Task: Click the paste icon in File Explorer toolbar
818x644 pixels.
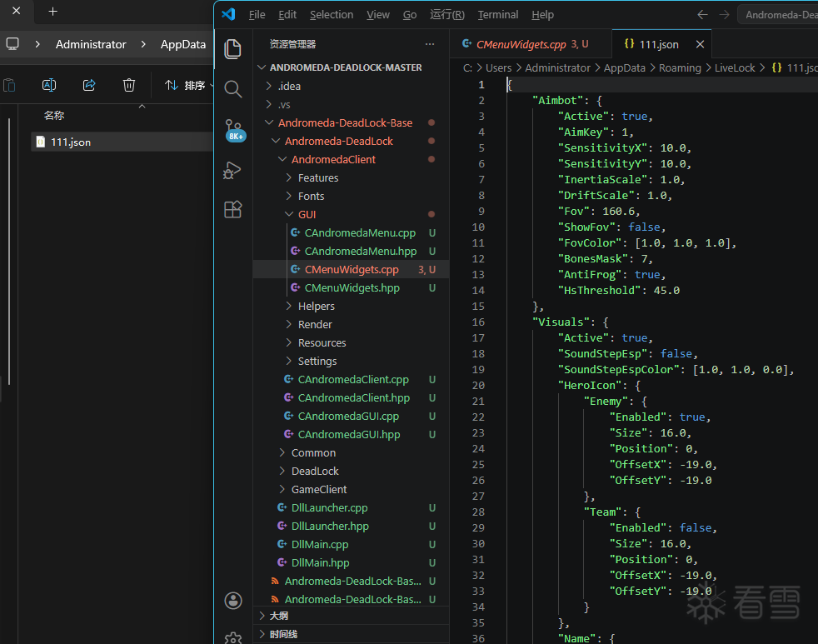Action: [9, 85]
